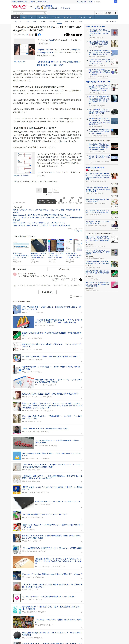
Task: Open the トップ navigation tab
Action: (x=16, y=17)
